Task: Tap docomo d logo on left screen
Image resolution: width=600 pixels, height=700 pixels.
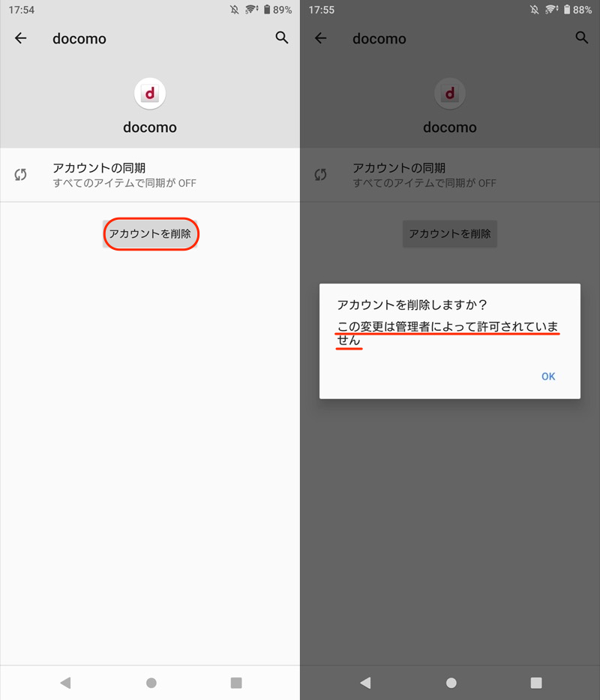Action: point(150,93)
